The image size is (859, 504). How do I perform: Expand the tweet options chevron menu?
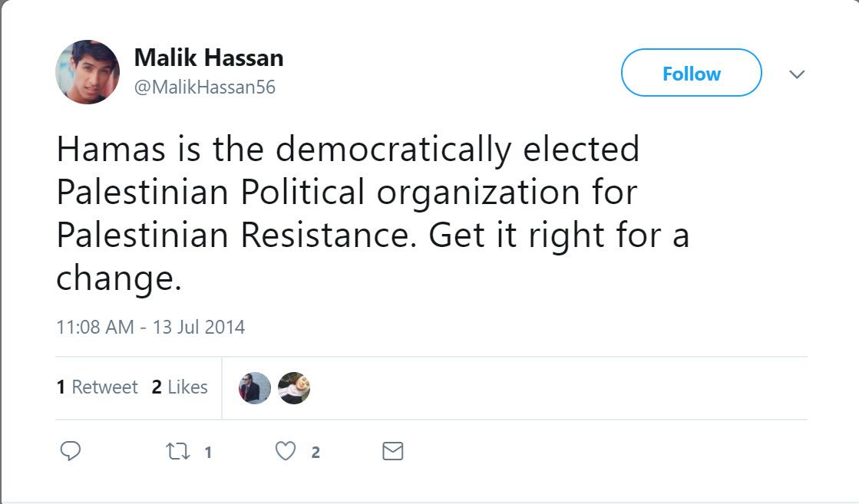797,74
